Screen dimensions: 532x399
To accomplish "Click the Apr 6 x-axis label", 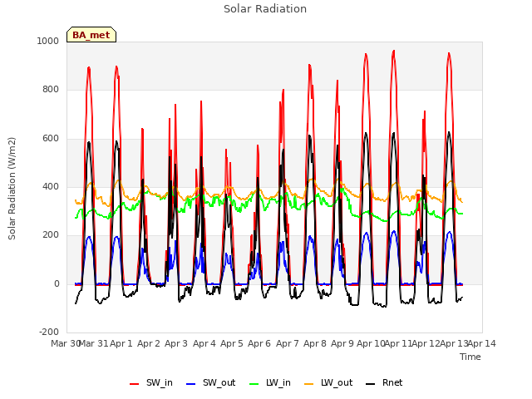I will pos(259,343).
